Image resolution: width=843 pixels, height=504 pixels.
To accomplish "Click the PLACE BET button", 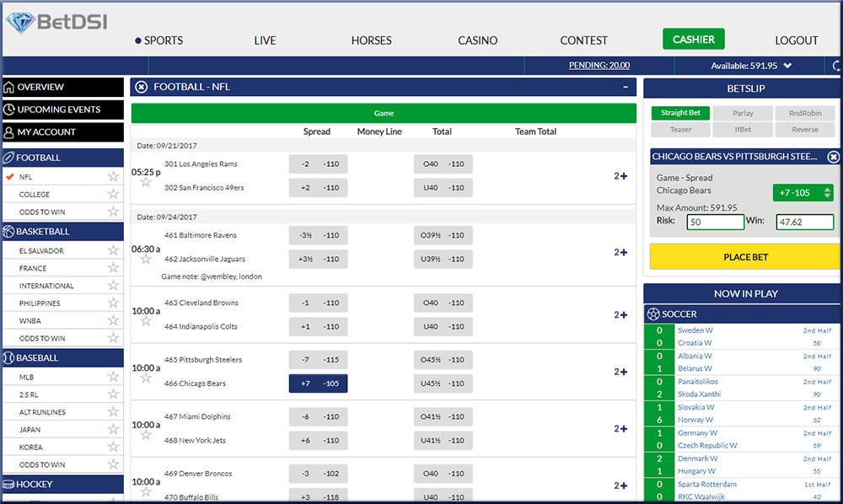I will 746,257.
